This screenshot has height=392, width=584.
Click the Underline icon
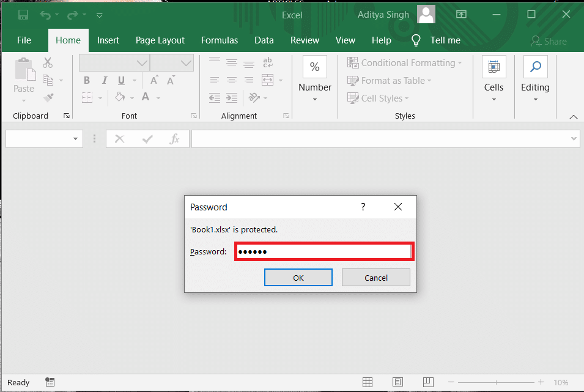pos(120,80)
